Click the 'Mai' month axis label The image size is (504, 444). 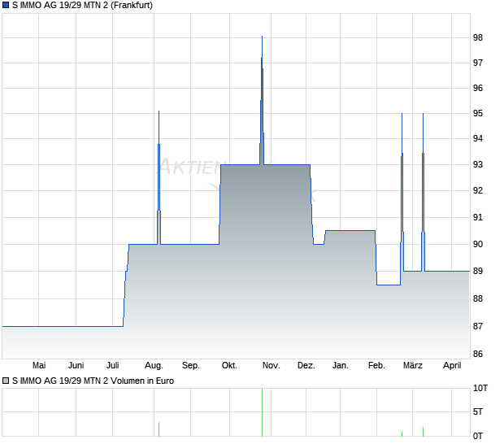pyautogui.click(x=39, y=366)
